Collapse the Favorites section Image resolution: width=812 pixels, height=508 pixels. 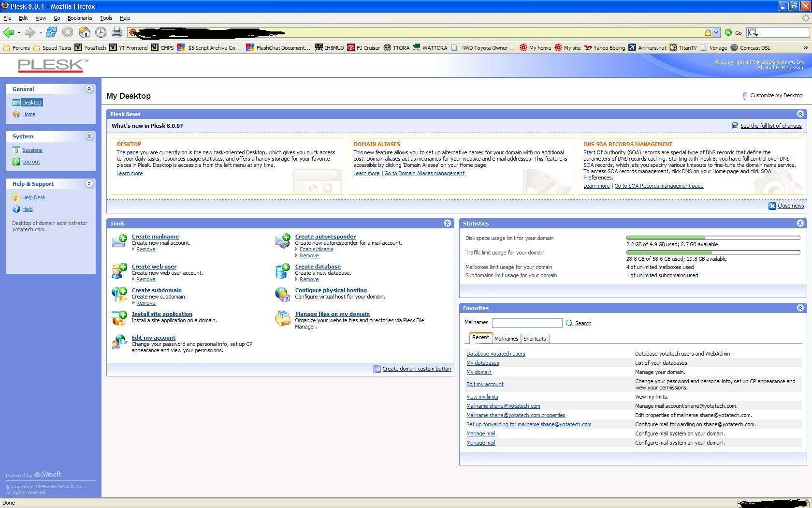pyautogui.click(x=800, y=308)
